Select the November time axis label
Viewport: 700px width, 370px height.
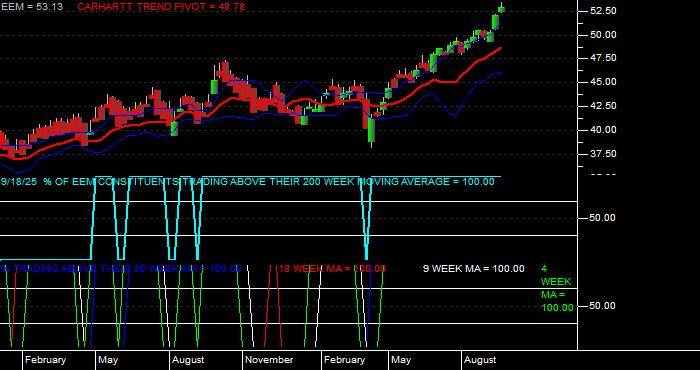pos(269,360)
